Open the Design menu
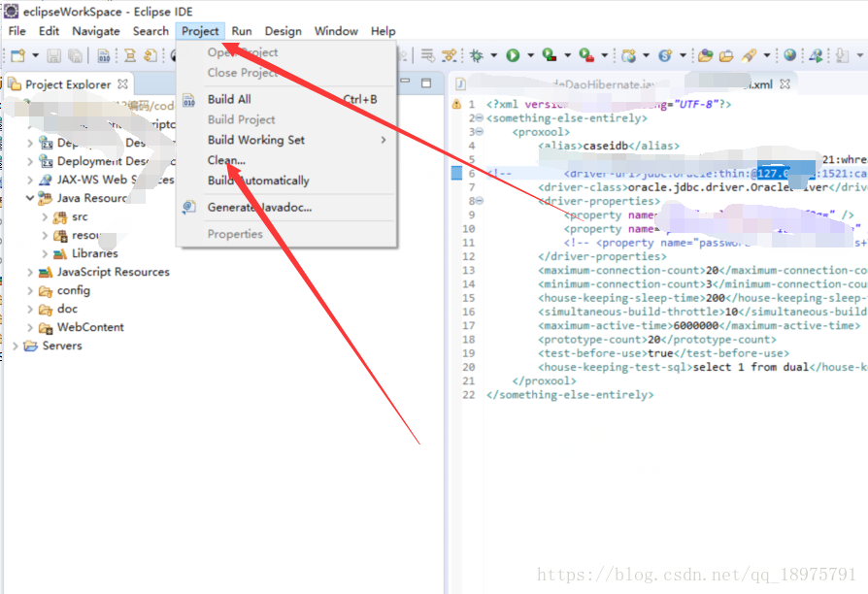The height and width of the screenshot is (594, 868). [x=283, y=31]
